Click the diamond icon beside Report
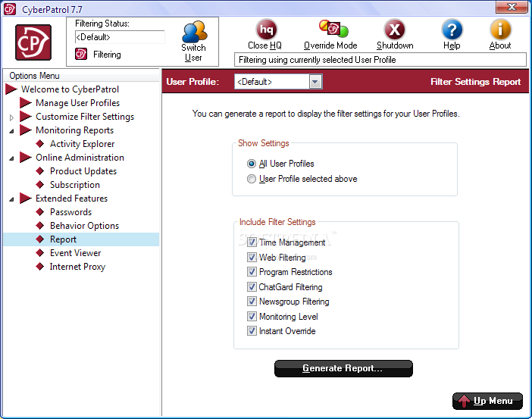 [40, 239]
